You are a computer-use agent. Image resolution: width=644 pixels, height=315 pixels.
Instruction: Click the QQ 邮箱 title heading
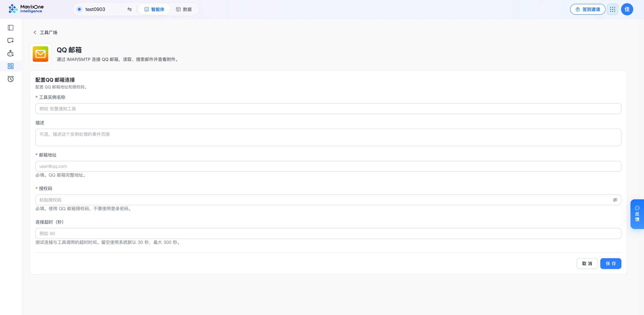[x=69, y=50]
